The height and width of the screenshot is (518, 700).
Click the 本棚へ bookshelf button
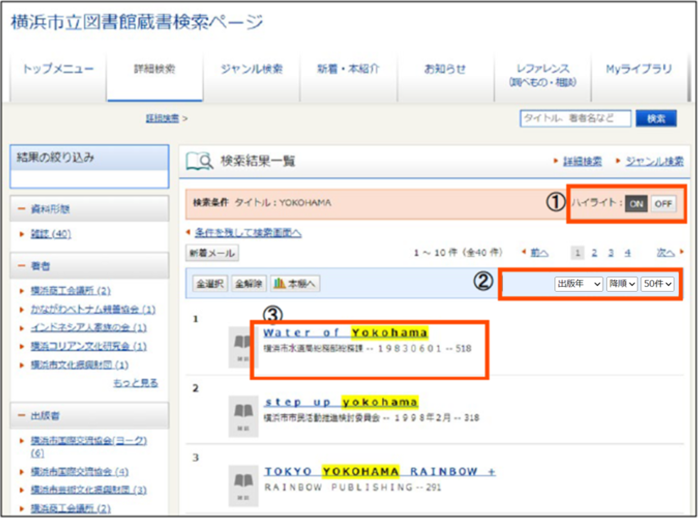(295, 284)
